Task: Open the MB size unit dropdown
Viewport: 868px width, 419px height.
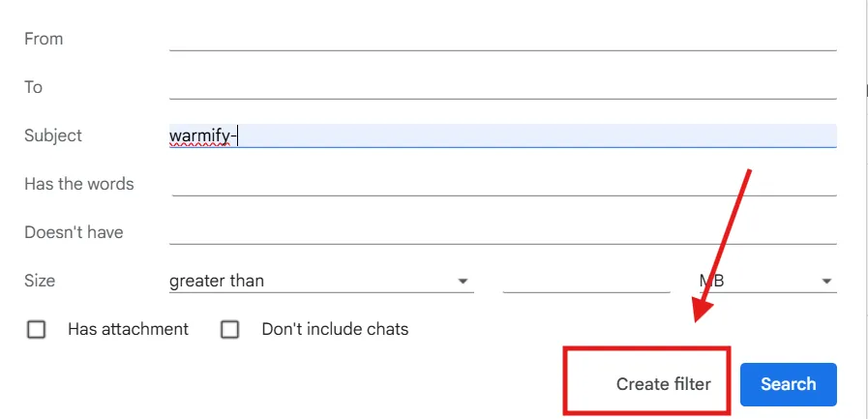Action: coord(767,281)
